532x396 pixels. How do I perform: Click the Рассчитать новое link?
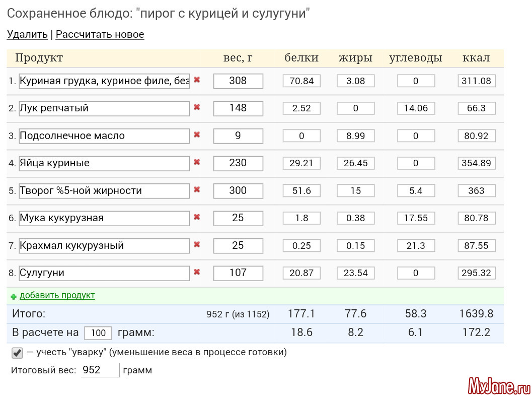(x=100, y=34)
